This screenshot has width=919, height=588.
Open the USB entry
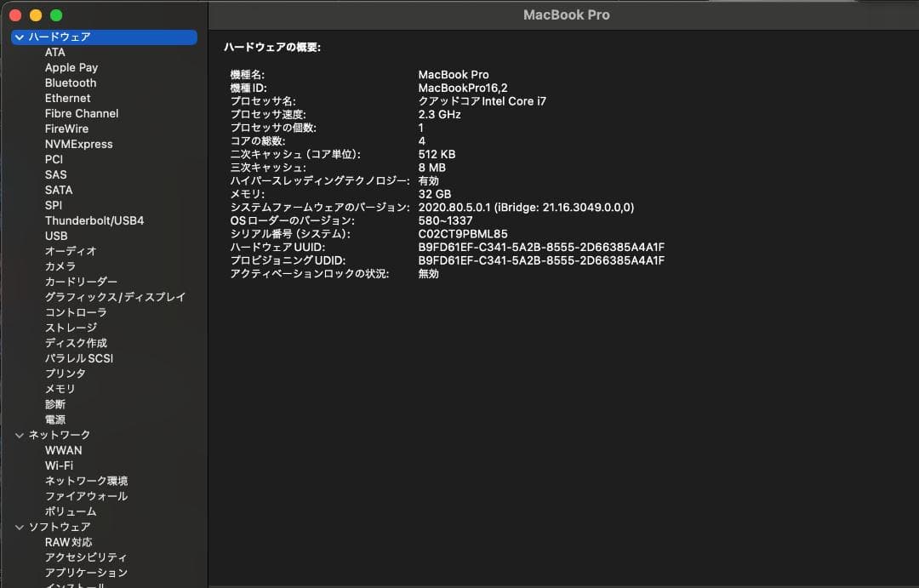click(56, 235)
